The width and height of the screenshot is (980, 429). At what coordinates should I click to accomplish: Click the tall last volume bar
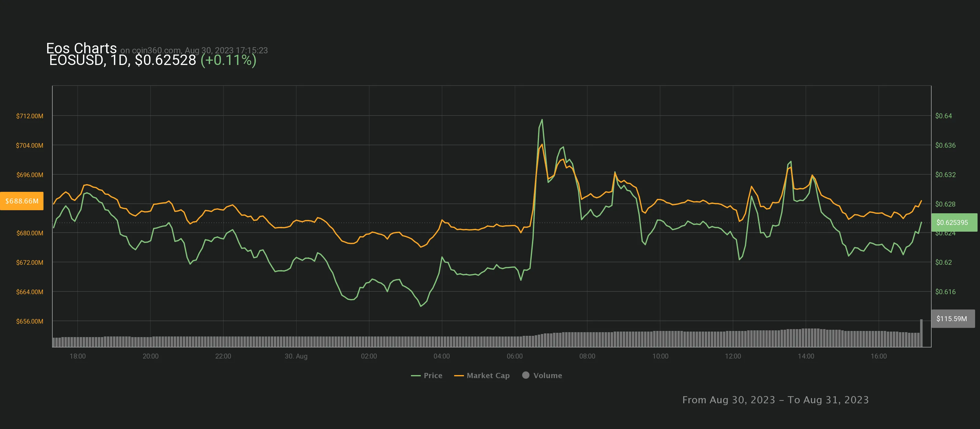point(921,333)
